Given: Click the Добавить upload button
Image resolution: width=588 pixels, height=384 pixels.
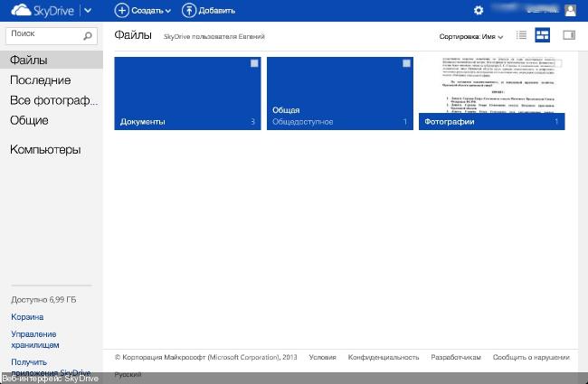Looking at the screenshot, I should click(208, 11).
